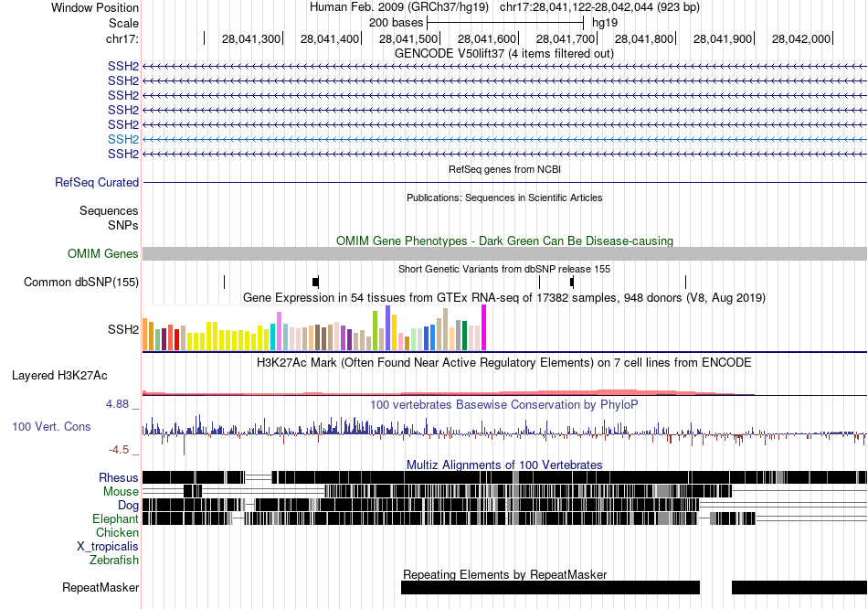Screen dimensions: 868x609
Task: Open 100 vertebrates Basewise Conservation by PhyloP title
Action: click(504, 405)
